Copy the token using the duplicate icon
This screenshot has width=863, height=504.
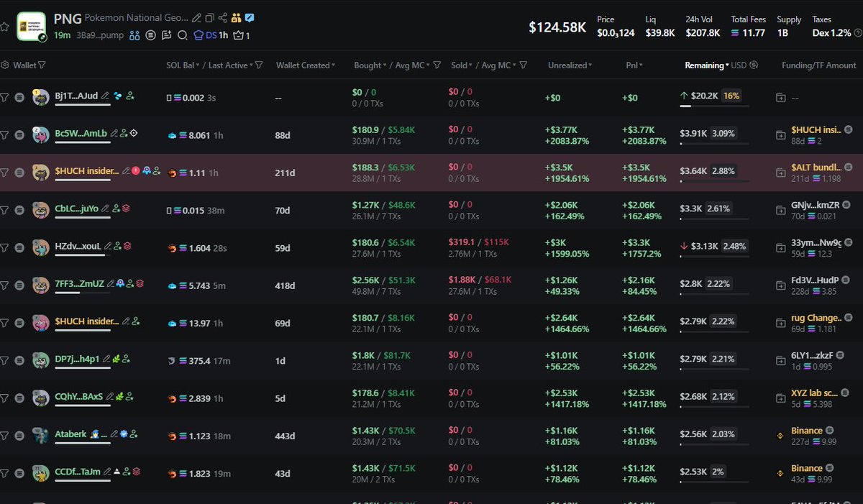[x=209, y=18]
